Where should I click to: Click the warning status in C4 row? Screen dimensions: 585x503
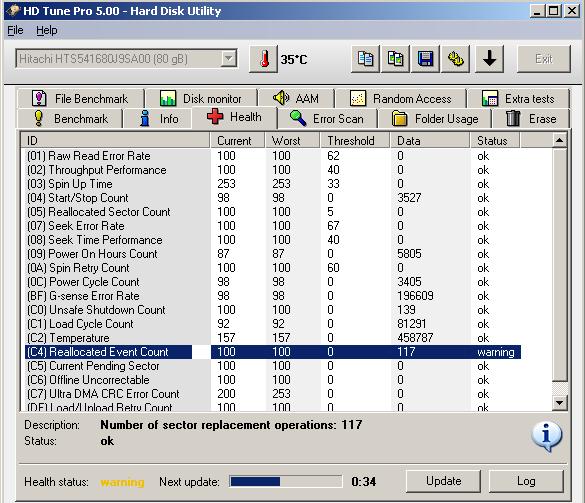tap(495, 352)
